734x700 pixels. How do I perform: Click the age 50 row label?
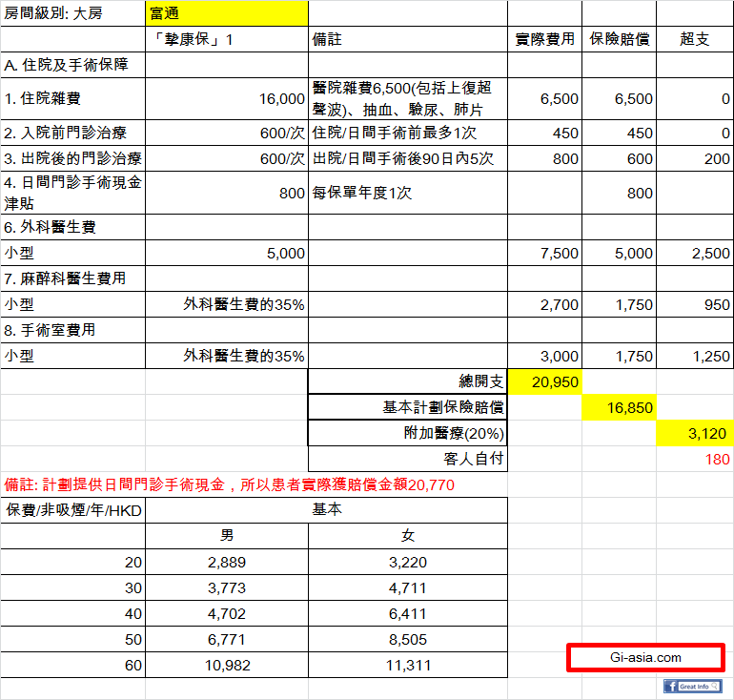(73, 639)
